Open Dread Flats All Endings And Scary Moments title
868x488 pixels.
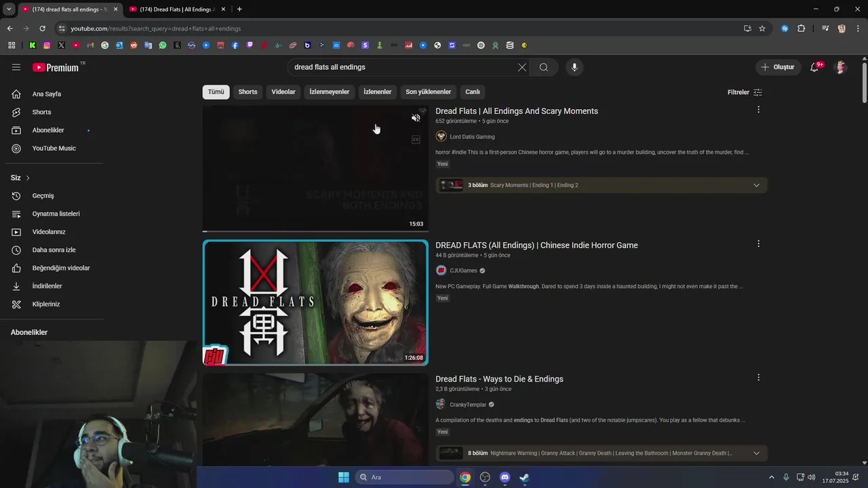(x=517, y=111)
